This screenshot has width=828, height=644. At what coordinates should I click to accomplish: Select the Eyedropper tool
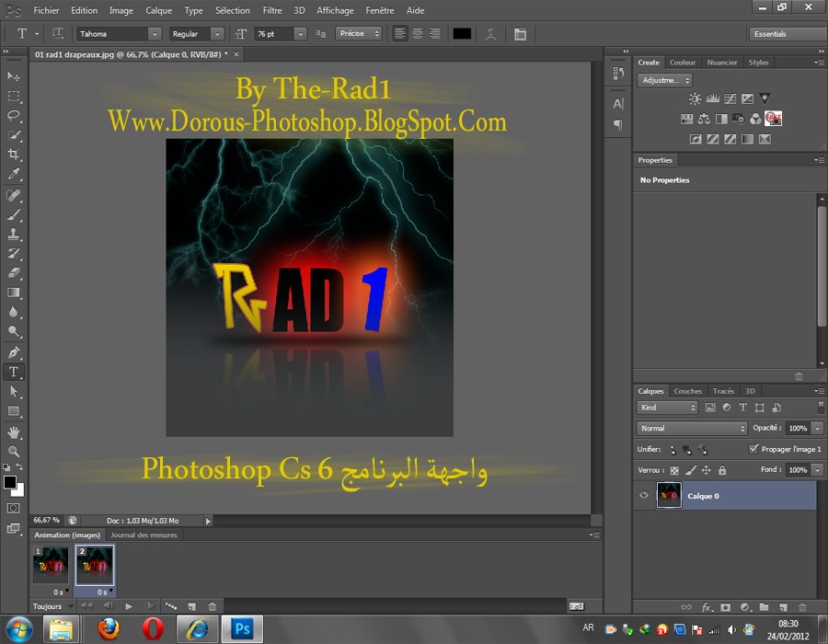point(14,174)
